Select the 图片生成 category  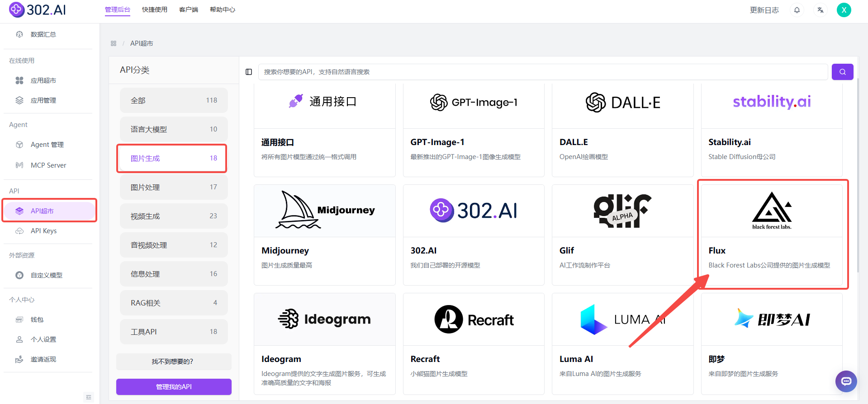(x=174, y=158)
